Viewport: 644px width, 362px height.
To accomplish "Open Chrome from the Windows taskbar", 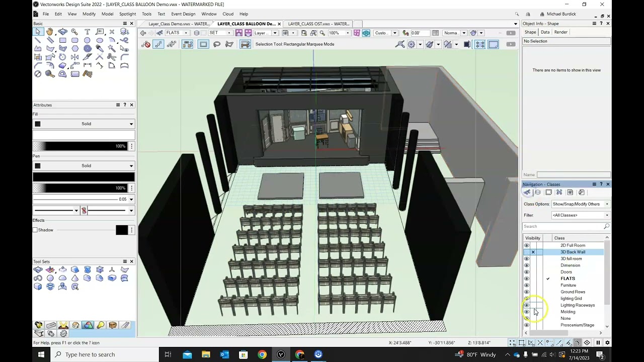I will (x=262, y=354).
